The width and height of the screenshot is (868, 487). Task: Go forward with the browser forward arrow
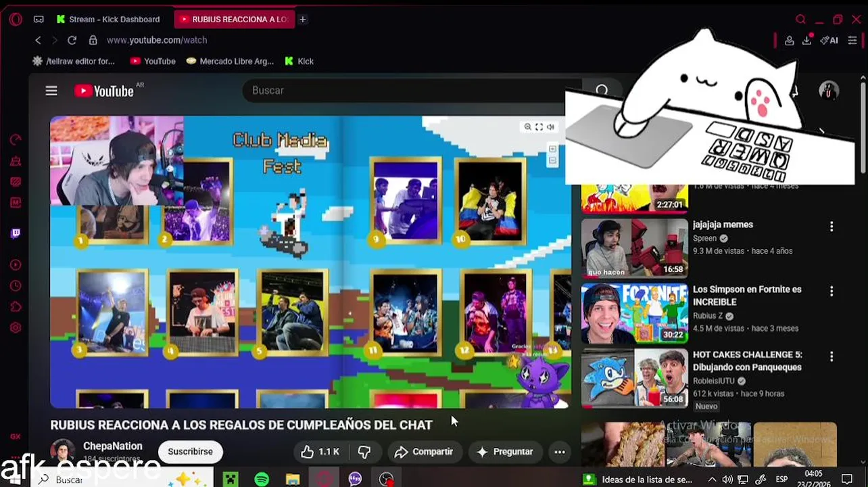pyautogui.click(x=55, y=40)
